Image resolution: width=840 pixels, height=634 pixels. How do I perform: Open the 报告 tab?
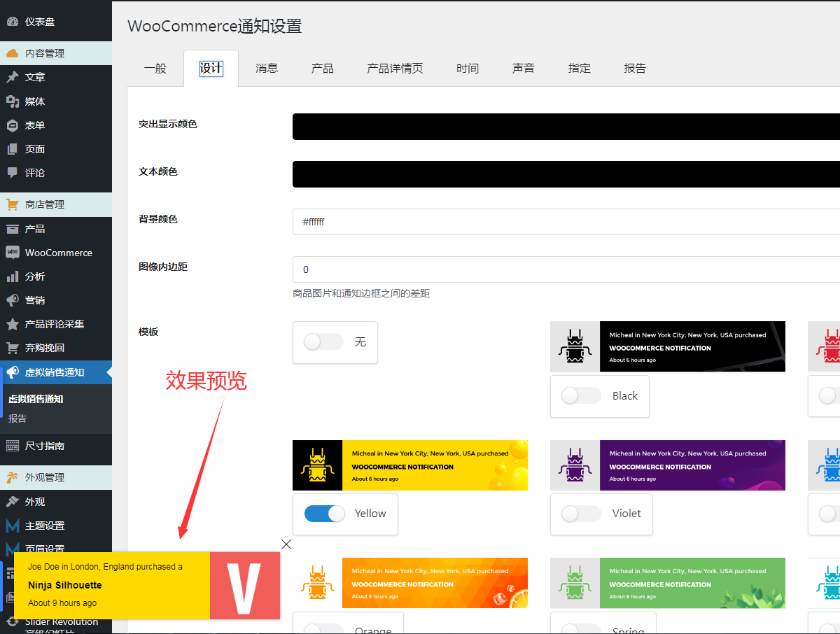tap(635, 68)
